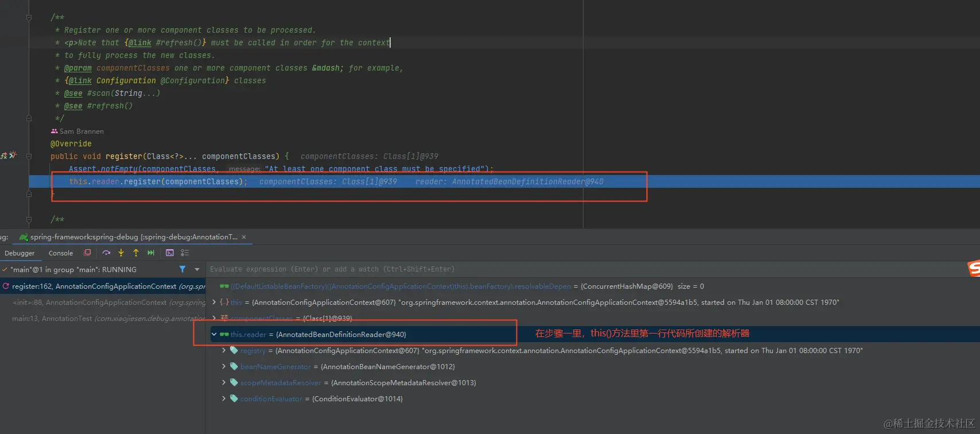Click the @see #scan(String...) reference
Viewport: 980px width, 434px height.
tap(112, 94)
